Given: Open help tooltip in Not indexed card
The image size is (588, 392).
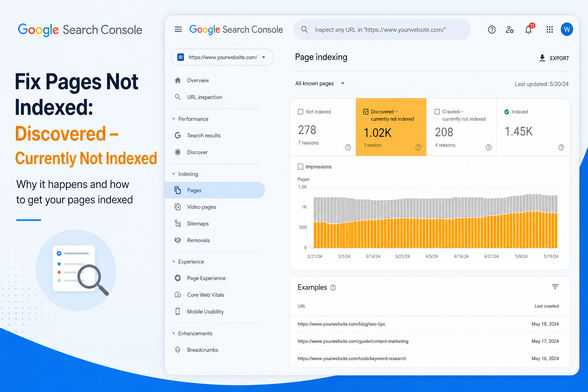Looking at the screenshot, I should tap(348, 147).
